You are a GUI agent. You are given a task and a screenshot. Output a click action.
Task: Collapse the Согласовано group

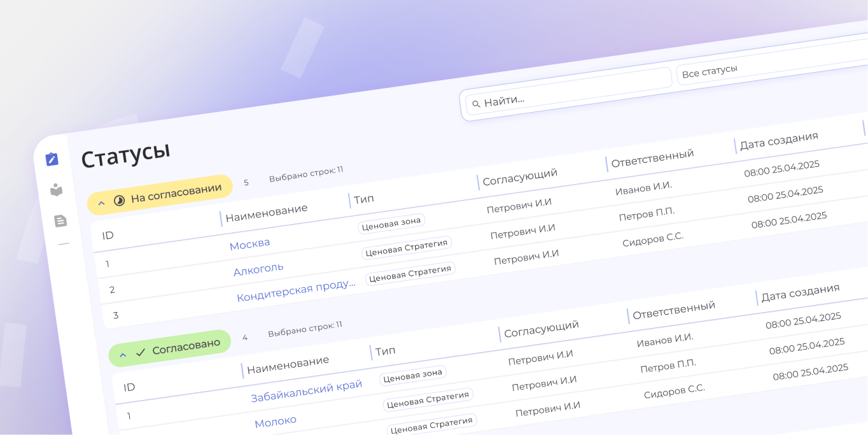tap(122, 355)
